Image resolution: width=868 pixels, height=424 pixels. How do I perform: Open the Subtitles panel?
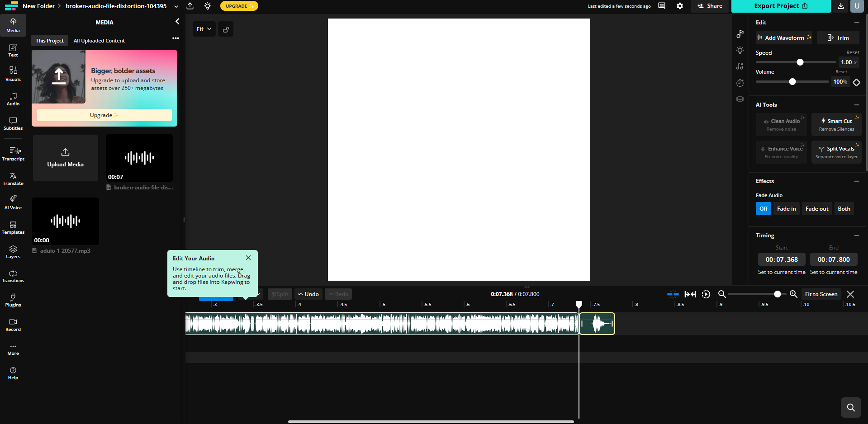pos(13,123)
